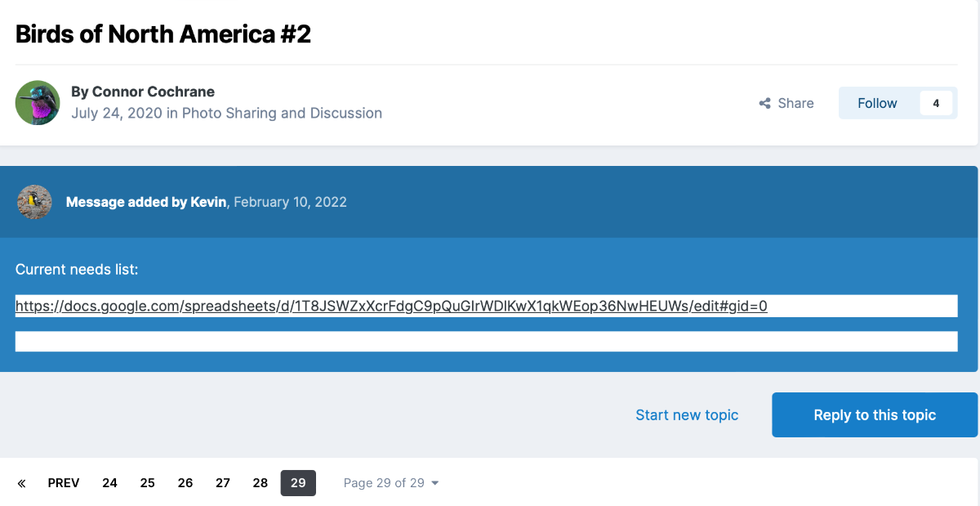
Task: Go to page 25
Action: [x=147, y=483]
